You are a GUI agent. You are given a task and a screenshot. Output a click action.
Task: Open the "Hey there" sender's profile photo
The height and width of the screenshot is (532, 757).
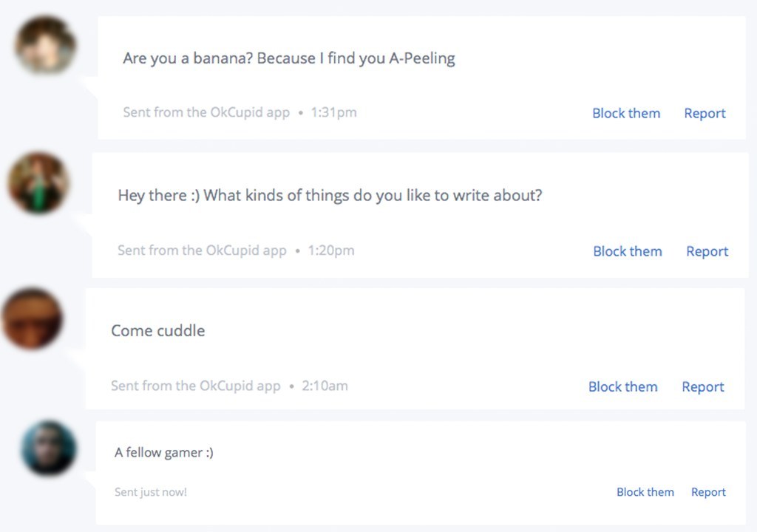(38, 183)
